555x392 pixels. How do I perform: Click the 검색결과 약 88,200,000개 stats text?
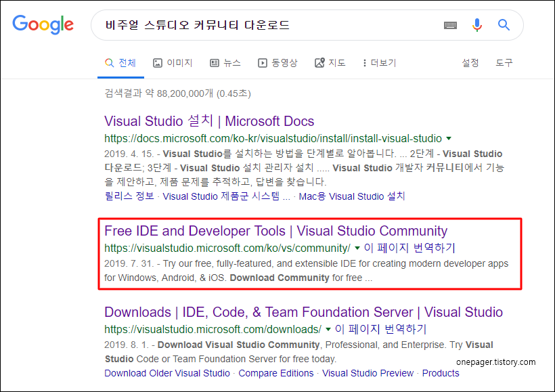click(177, 93)
